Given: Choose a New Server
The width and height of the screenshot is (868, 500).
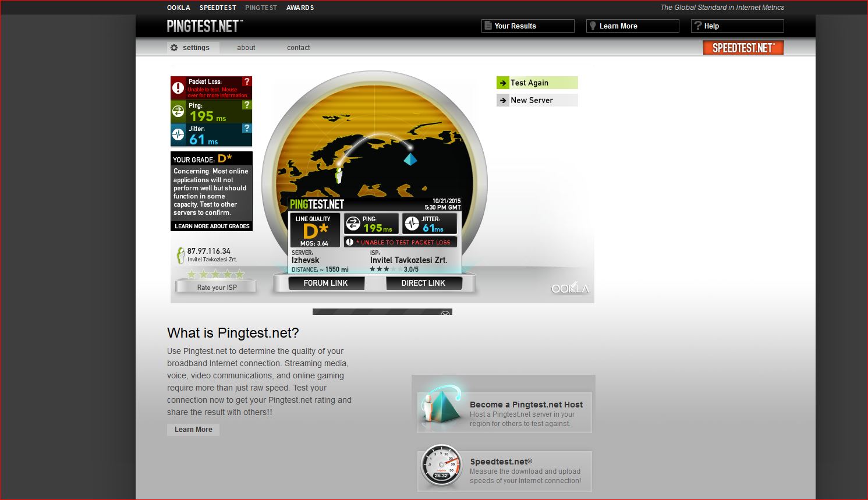Looking at the screenshot, I should 537,100.
